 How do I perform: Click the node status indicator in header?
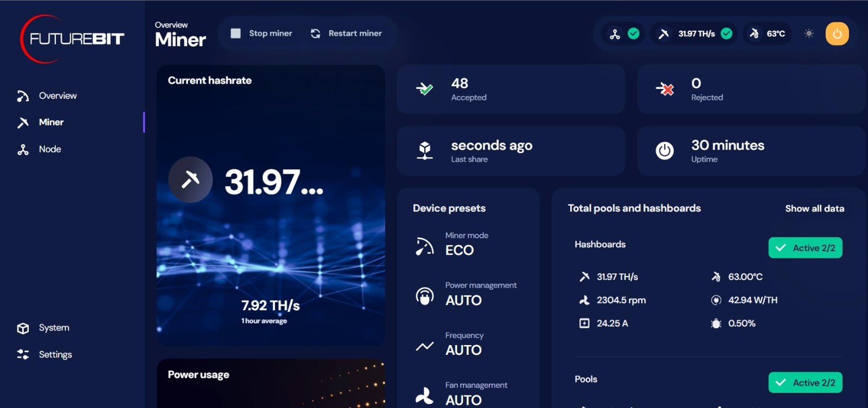[623, 34]
